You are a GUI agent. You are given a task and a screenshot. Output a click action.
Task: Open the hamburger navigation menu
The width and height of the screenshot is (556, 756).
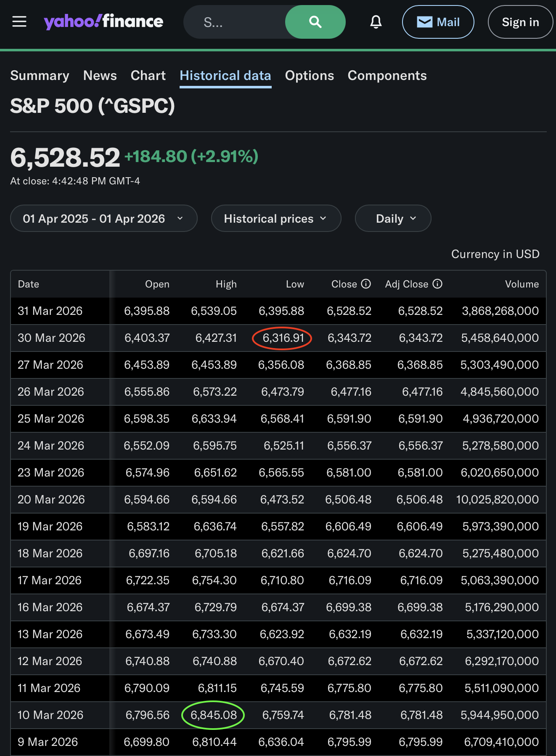coord(19,21)
